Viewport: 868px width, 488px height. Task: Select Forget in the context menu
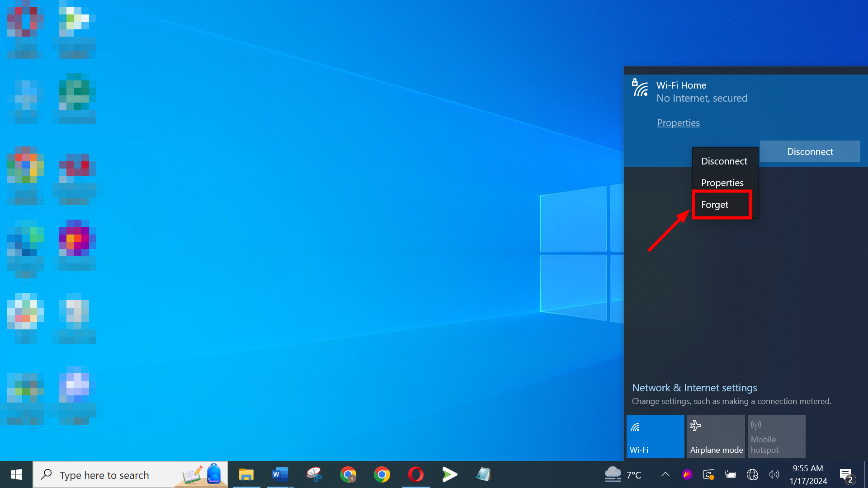pos(715,205)
